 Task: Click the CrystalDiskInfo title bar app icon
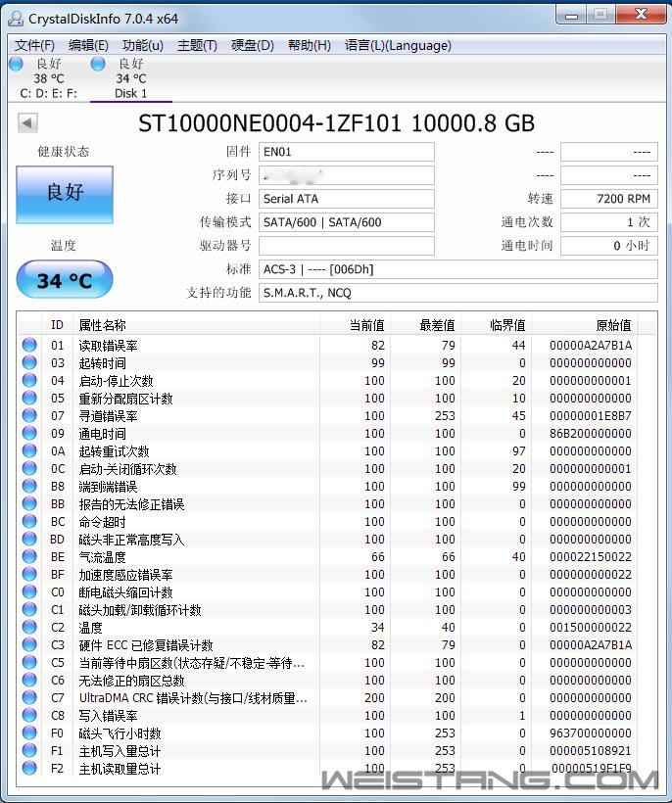tap(16, 19)
